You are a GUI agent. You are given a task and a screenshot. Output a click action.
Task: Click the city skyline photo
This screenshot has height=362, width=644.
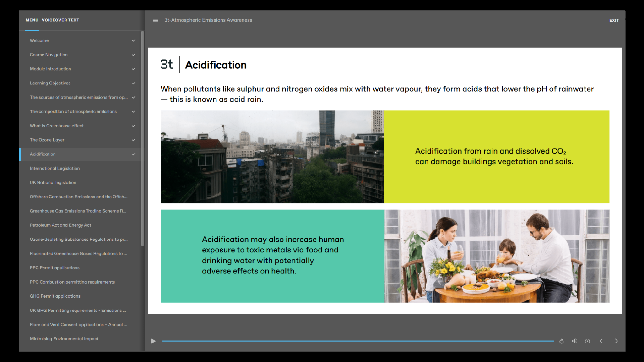(272, 157)
